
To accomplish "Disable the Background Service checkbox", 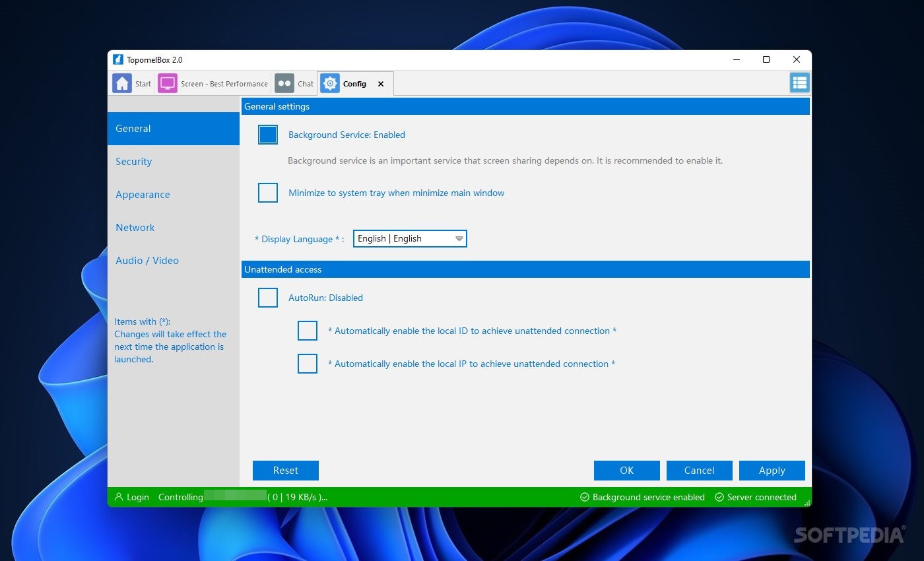I will [x=268, y=135].
